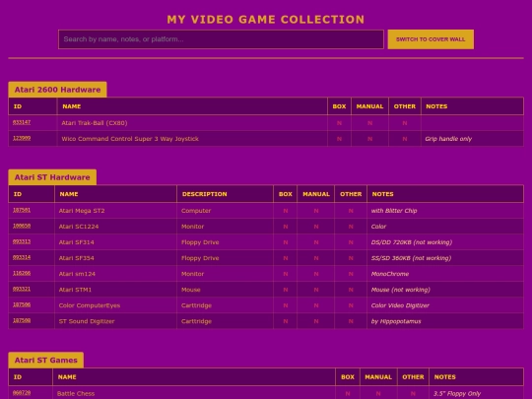Click the 'Mouse (not working)' note
532x399 pixels.
coord(400,290)
